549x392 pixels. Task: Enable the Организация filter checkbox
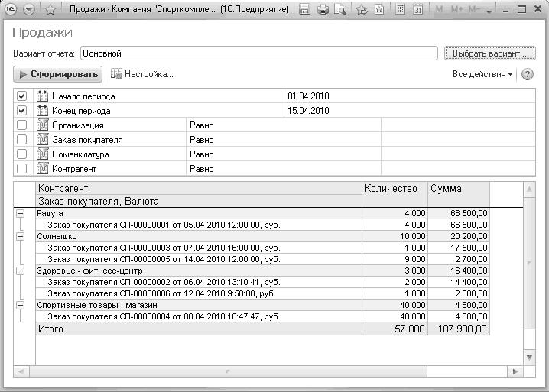(x=21, y=125)
